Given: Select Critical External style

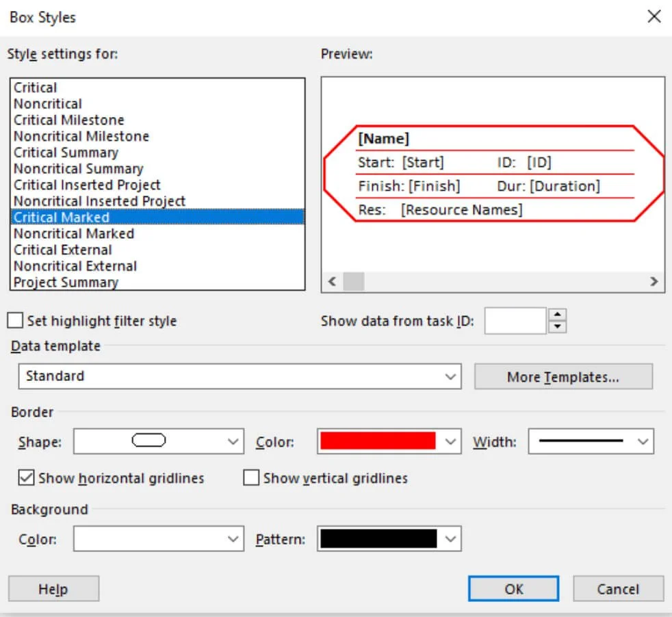Looking at the screenshot, I should [157, 250].
